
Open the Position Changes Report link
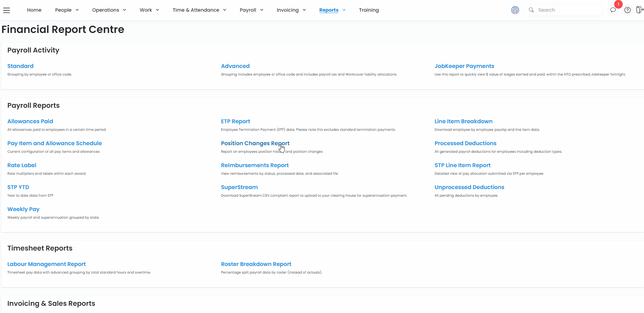point(255,143)
